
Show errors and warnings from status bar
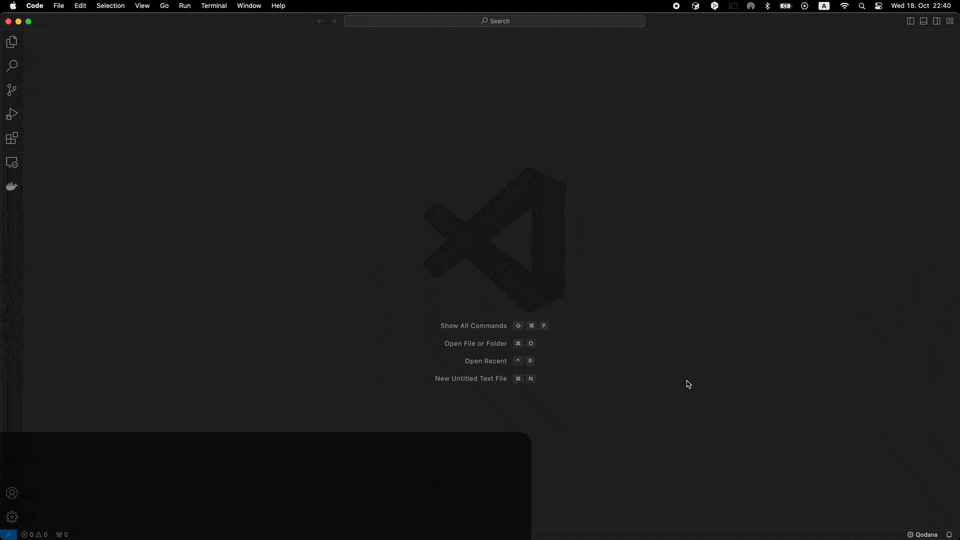34,534
